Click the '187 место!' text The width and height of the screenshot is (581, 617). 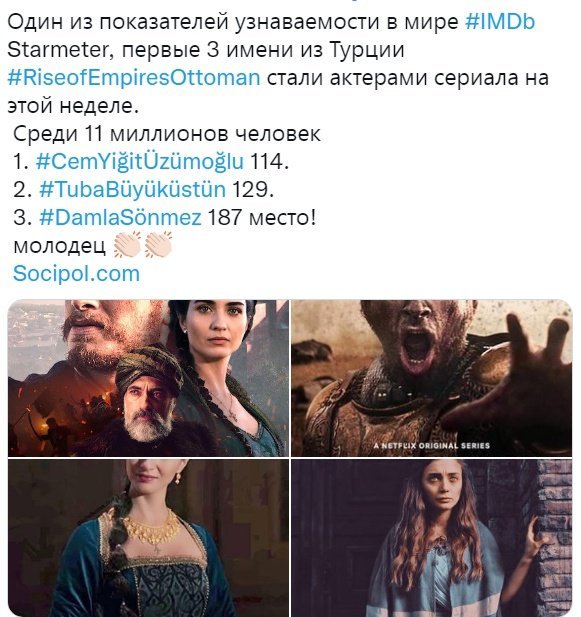pyautogui.click(x=261, y=217)
